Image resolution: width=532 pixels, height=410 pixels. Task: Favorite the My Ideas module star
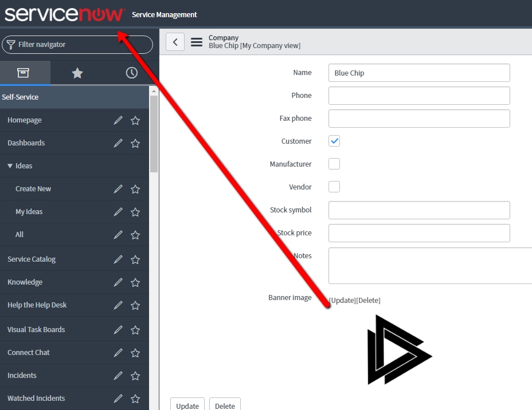(x=135, y=212)
